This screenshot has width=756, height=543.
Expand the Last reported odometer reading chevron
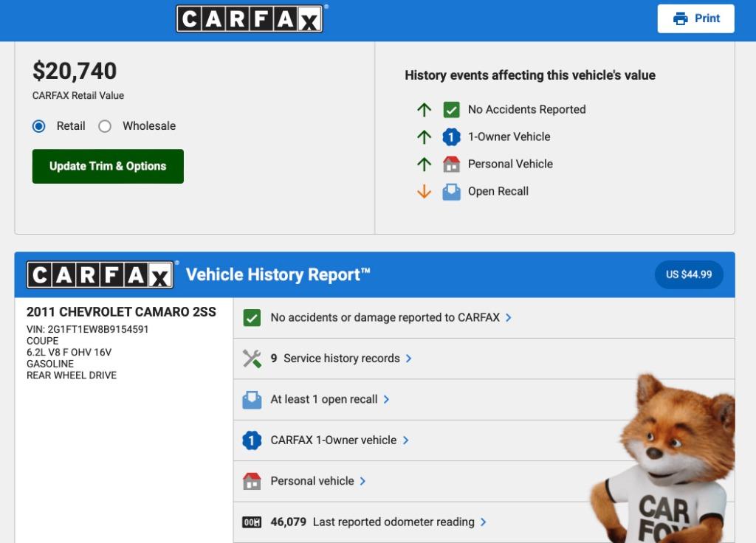pos(483,522)
